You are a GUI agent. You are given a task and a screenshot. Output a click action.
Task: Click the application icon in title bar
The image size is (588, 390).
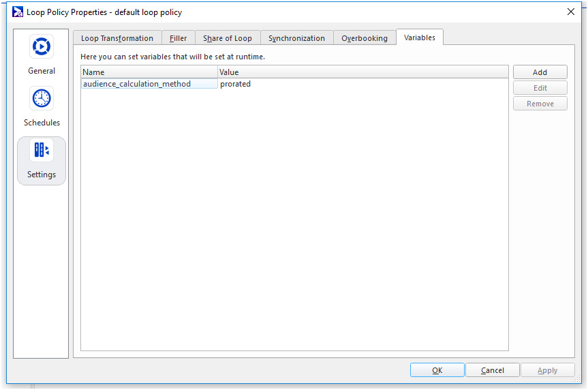pos(18,12)
